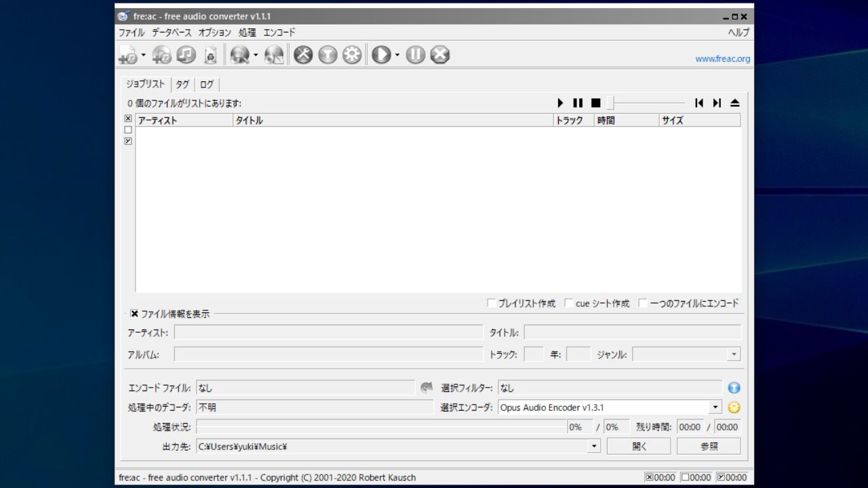Start encoding with the toolbar play icon

click(381, 55)
